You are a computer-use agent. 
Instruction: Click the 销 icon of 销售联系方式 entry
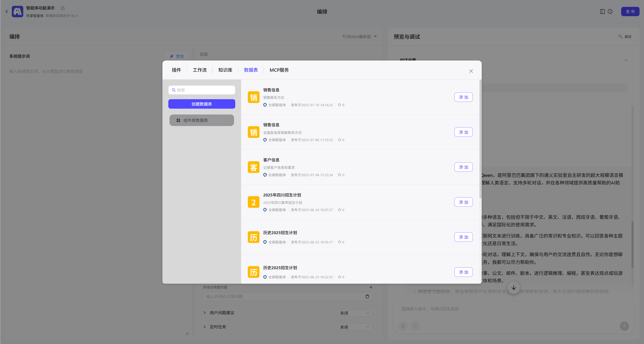(x=253, y=97)
